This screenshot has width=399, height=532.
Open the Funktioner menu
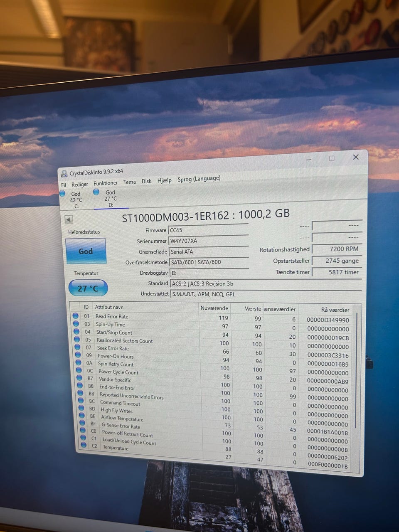(106, 183)
